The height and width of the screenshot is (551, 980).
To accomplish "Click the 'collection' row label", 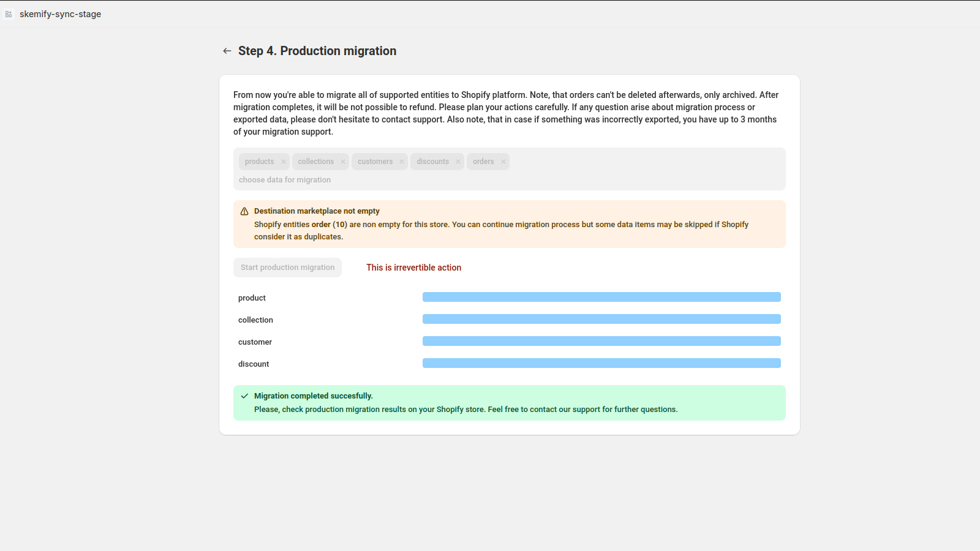I will 255,320.
